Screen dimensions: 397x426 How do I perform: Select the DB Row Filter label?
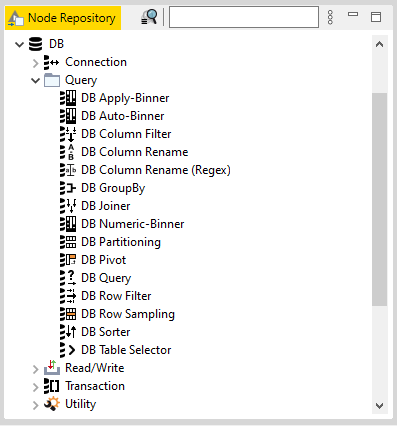116,296
